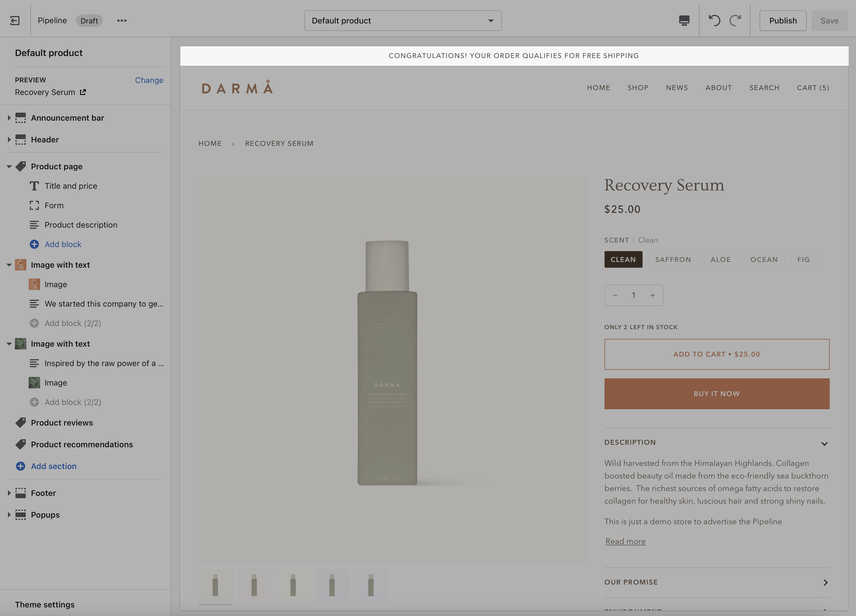Expand the Announcement bar section
This screenshot has height=616, width=856.
tap(9, 118)
